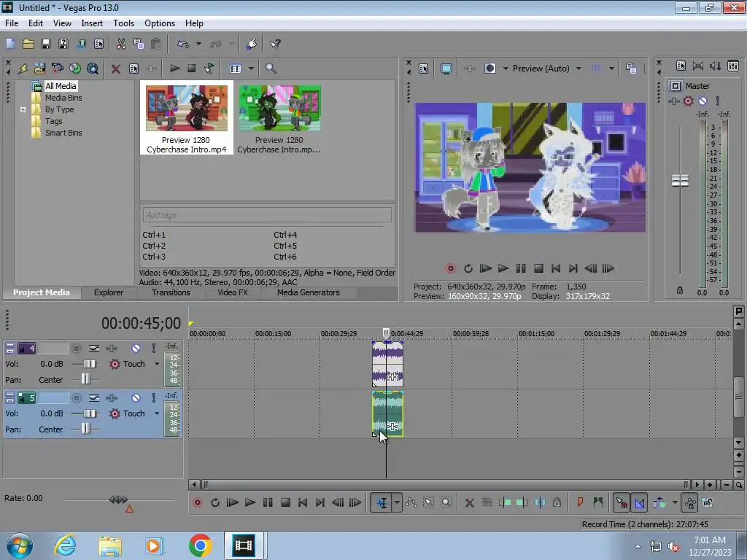The width and height of the screenshot is (747, 560).
Task: Click Play in the preview transport bar
Action: click(503, 268)
